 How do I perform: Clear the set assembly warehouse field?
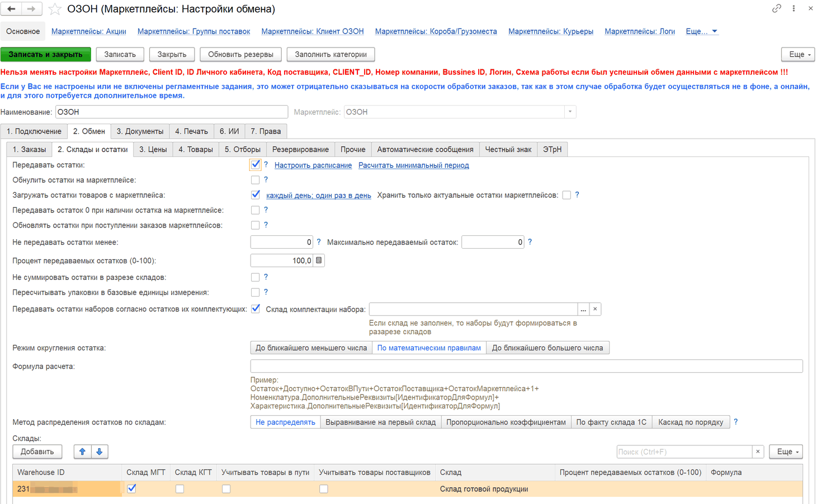(595, 309)
